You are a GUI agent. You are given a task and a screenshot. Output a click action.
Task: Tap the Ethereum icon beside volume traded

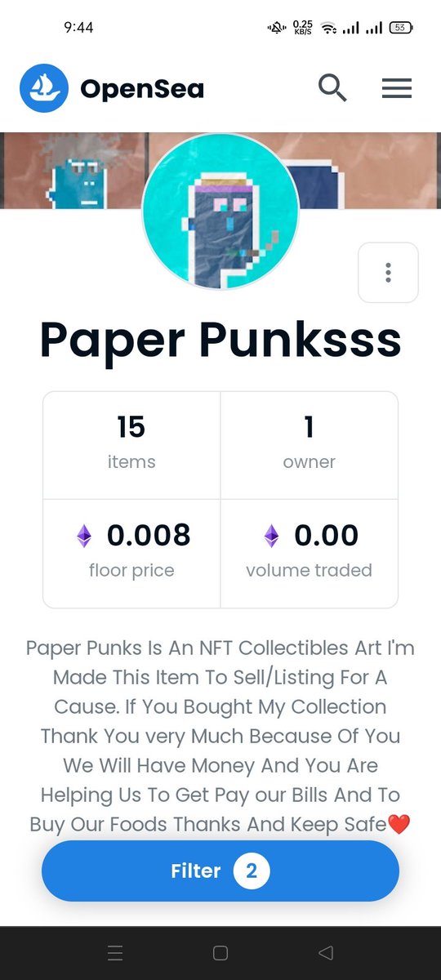point(271,537)
